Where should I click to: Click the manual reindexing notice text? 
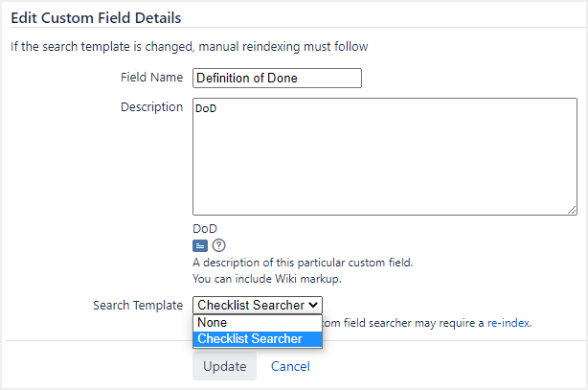[x=190, y=46]
